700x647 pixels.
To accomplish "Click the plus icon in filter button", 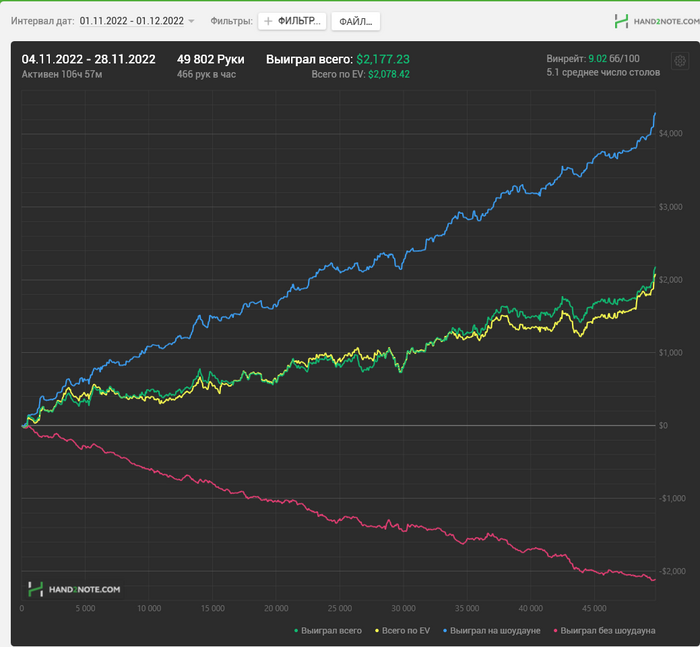I will pos(268,21).
